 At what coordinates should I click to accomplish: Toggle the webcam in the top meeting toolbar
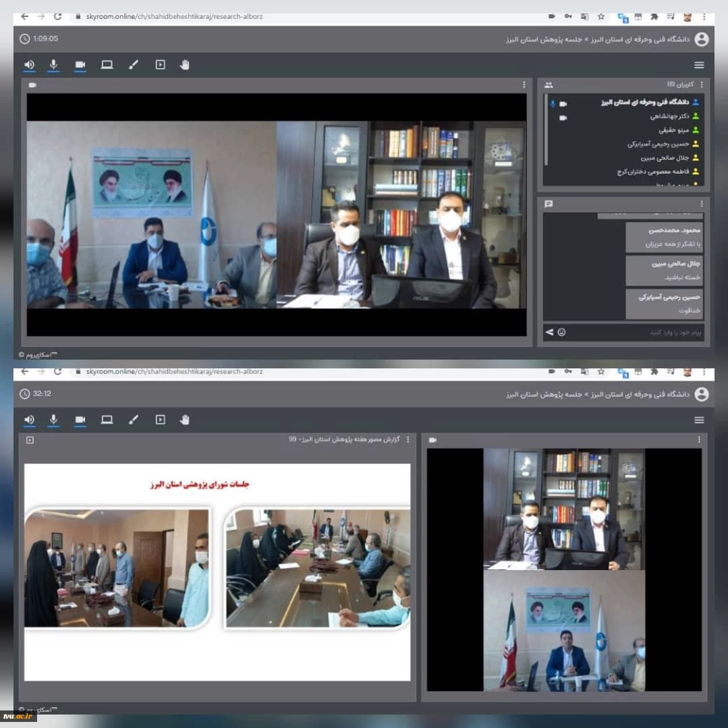(x=80, y=65)
